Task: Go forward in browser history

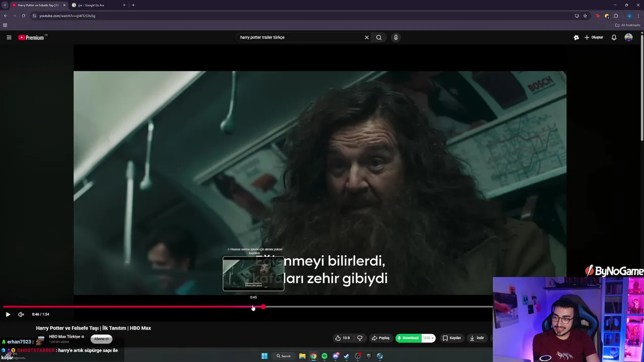Action: click(x=15, y=16)
